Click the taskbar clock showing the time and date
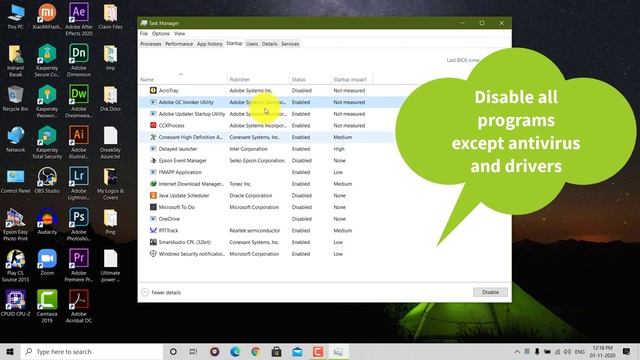 tap(602, 351)
